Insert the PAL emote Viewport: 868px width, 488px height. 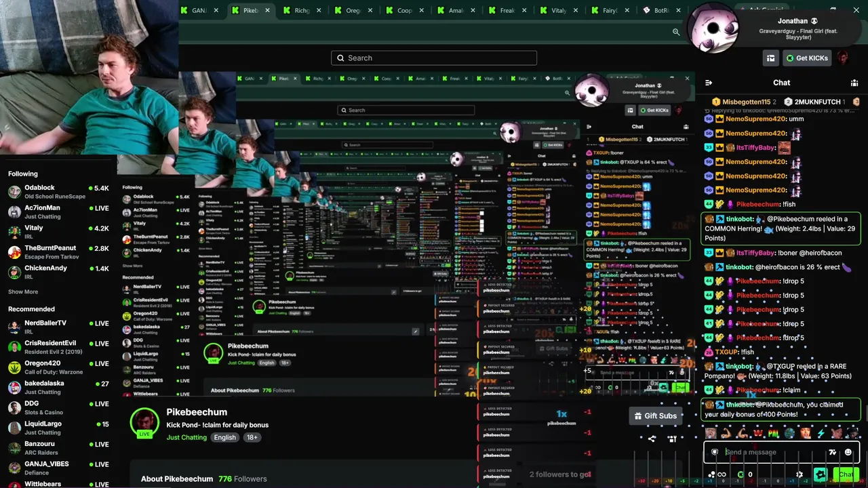[x=774, y=433]
